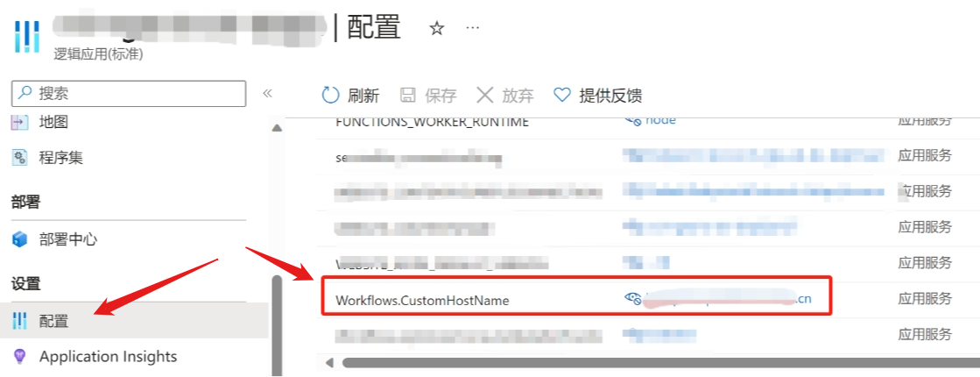Click the Workflows.CustomHostName setting name
This screenshot has width=980, height=377.
pyautogui.click(x=421, y=300)
